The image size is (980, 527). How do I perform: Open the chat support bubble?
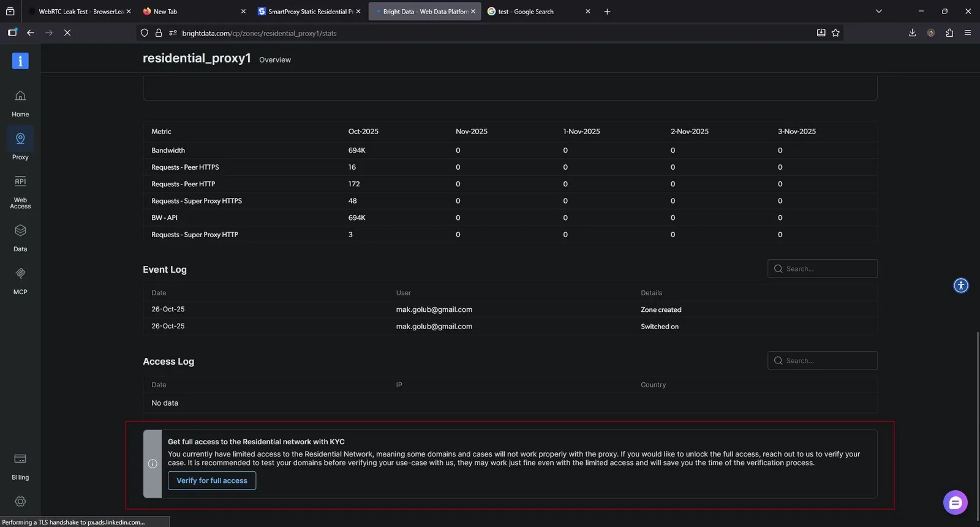click(x=956, y=503)
